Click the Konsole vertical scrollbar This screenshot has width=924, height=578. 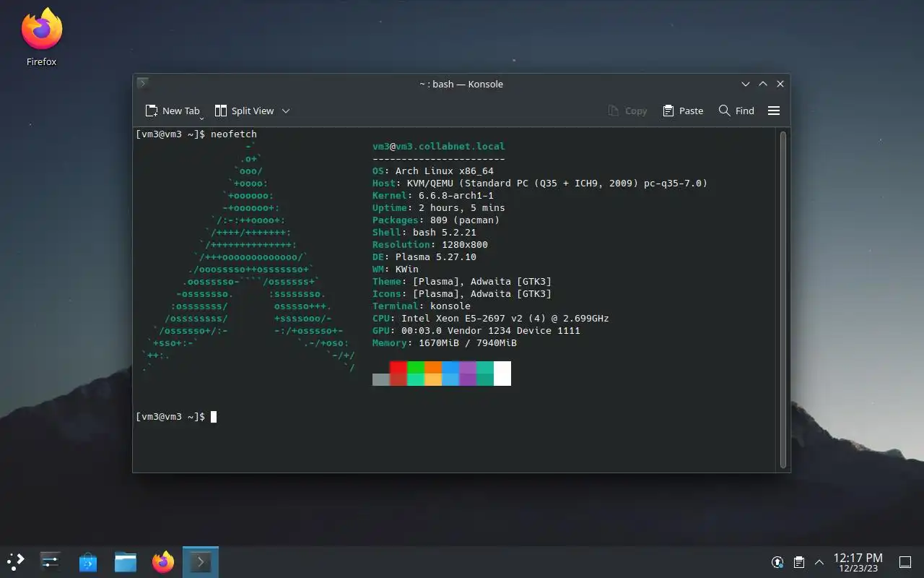(783, 299)
